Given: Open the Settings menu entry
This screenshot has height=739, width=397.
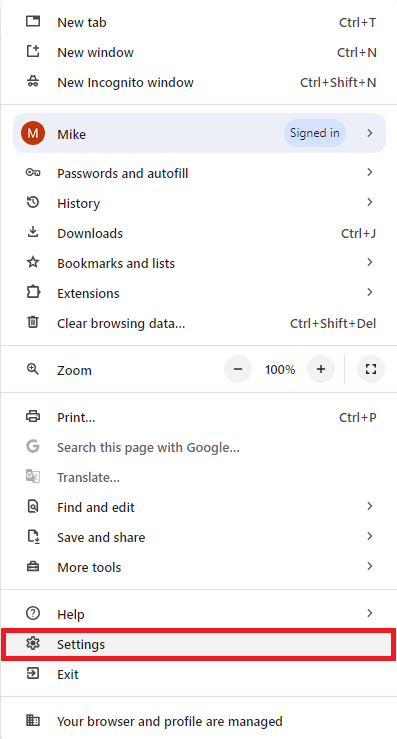Looking at the screenshot, I should click(198, 644).
